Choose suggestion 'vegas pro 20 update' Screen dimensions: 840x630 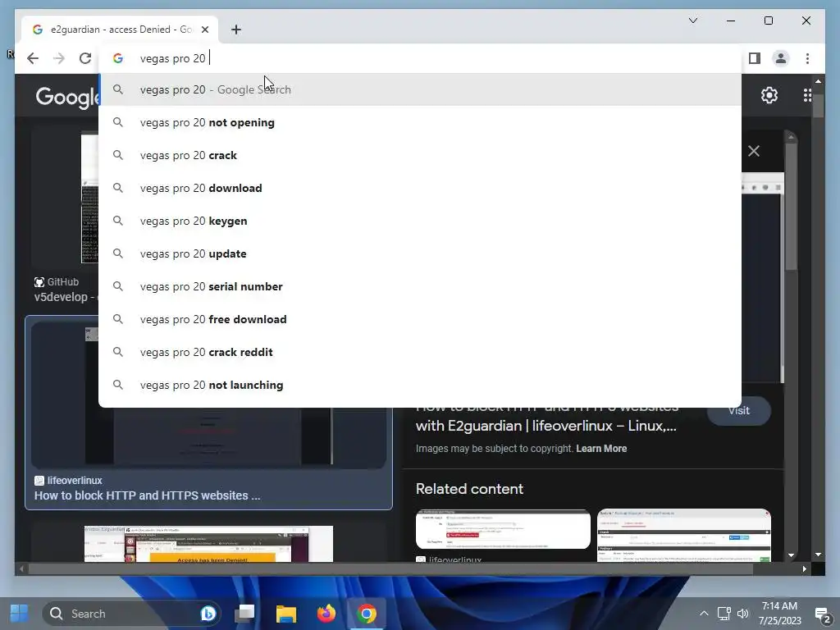point(420,254)
